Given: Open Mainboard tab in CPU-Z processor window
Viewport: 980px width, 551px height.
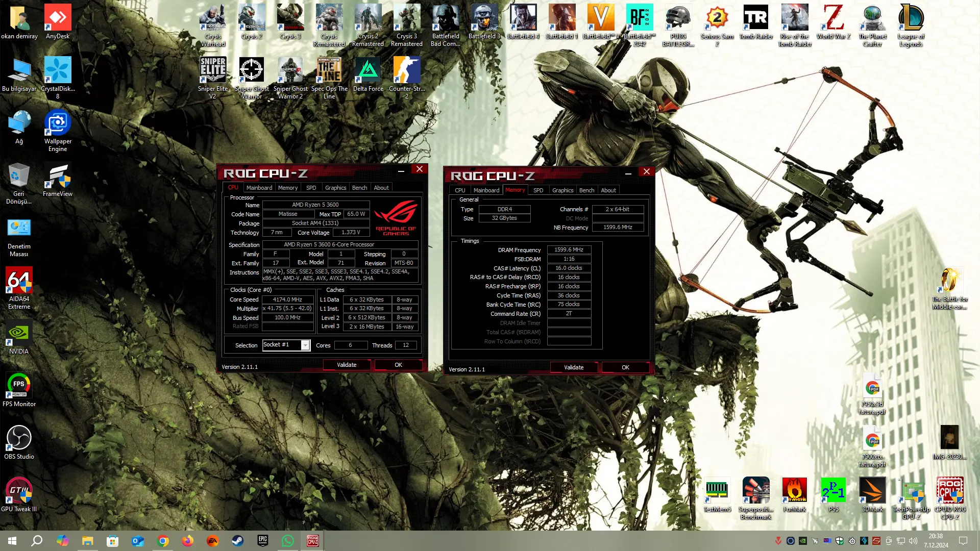Looking at the screenshot, I should (x=259, y=188).
